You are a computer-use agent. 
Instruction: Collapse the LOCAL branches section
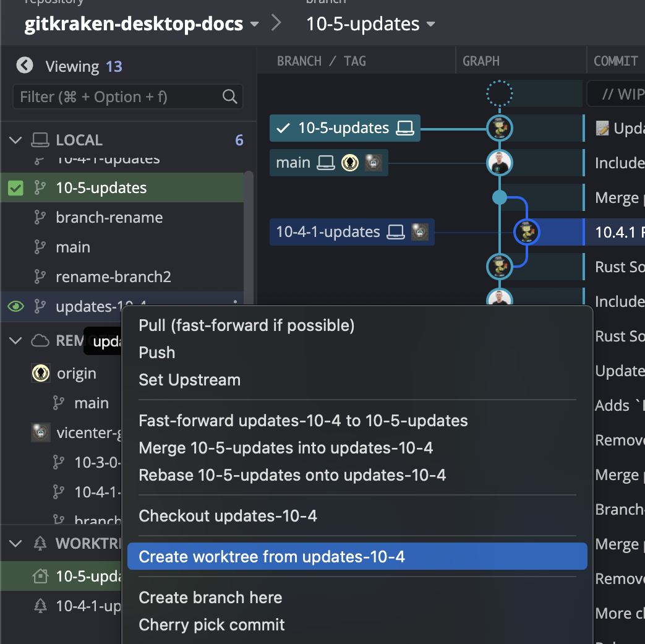15,140
